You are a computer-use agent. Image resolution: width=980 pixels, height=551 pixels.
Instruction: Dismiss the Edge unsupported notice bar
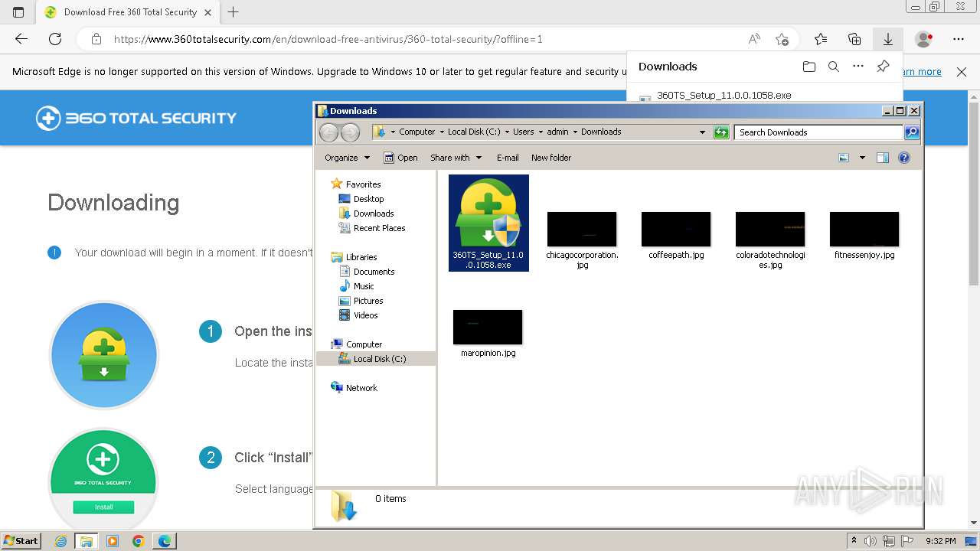(x=962, y=72)
